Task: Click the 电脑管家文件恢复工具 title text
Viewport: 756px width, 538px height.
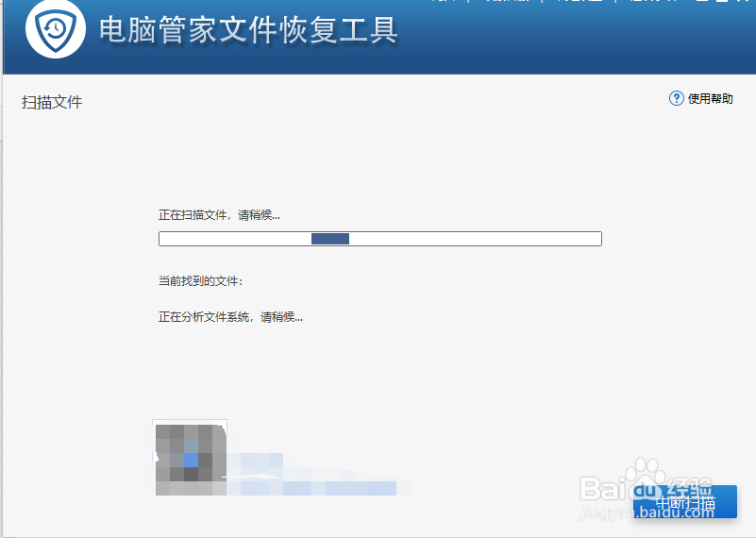Action: (x=248, y=30)
